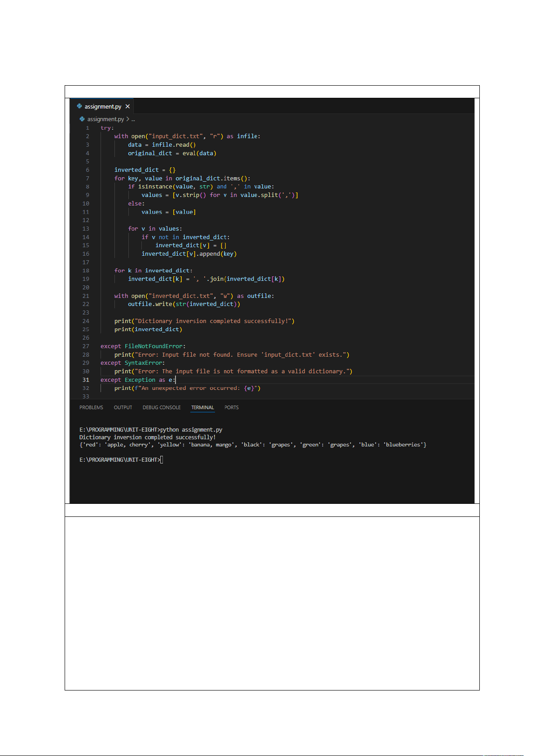Close the assignment.py editor tab
This screenshot has width=535, height=756.
pos(127,106)
